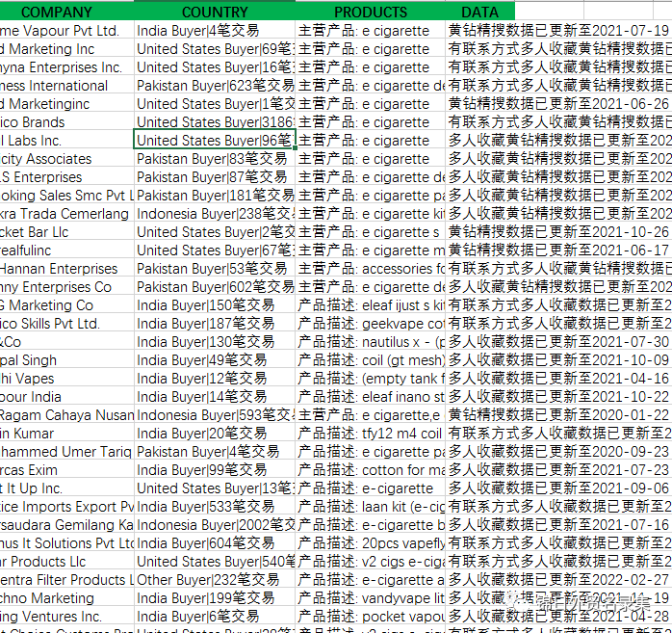Select the 'yna Enterprises Inc.' company cell
Screen dimensions: 672x633
[x=66, y=67]
